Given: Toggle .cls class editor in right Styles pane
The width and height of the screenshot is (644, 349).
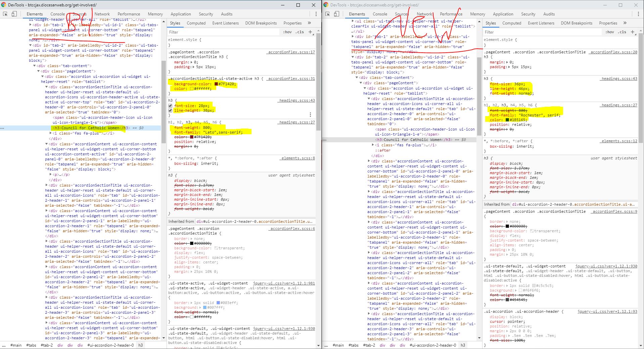Looking at the screenshot, I should 623,32.
